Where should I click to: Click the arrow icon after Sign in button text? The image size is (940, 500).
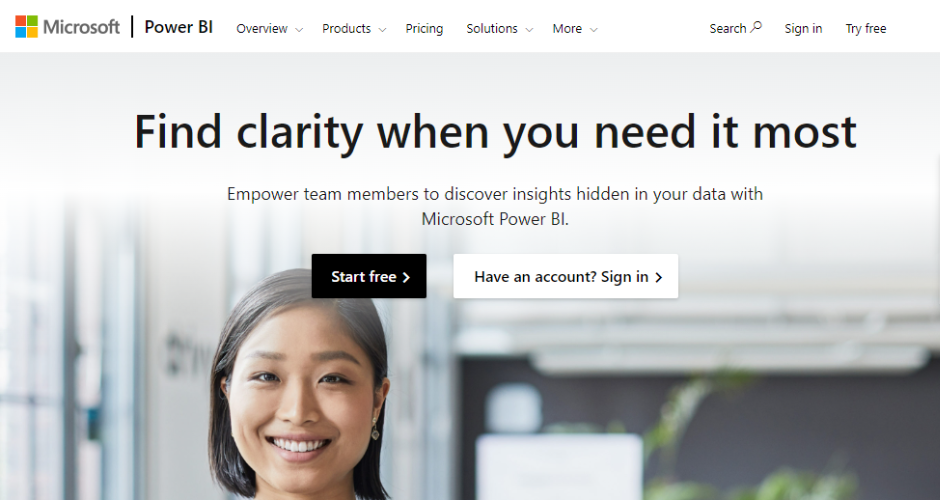[658, 277]
